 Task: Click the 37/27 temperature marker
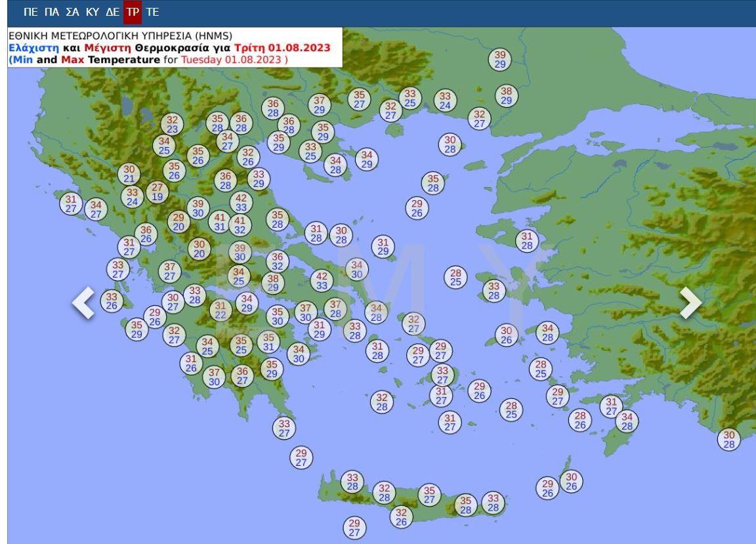[170, 272]
